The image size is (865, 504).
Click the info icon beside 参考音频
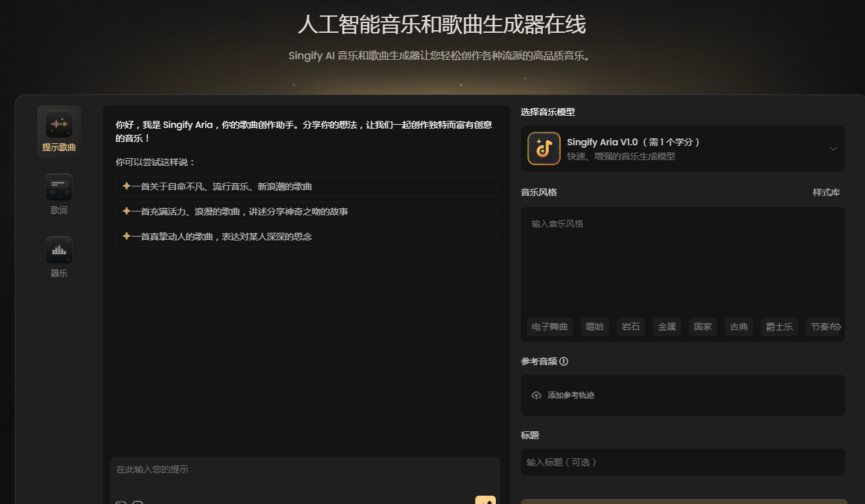[564, 361]
